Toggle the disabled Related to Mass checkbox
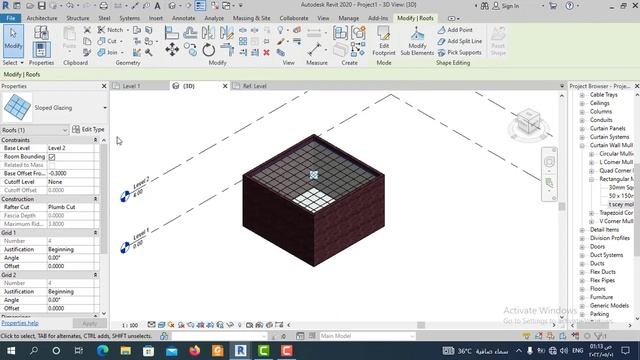Screen dimensions: 640x360 click(x=52, y=165)
